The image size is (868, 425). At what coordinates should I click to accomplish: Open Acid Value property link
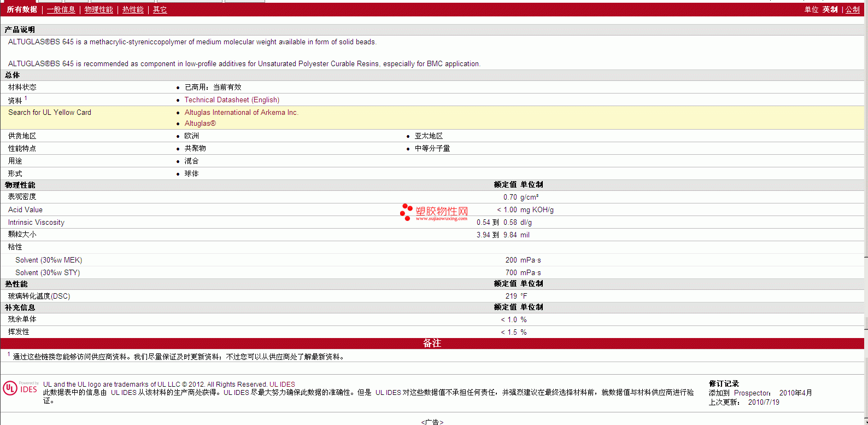[x=25, y=209]
